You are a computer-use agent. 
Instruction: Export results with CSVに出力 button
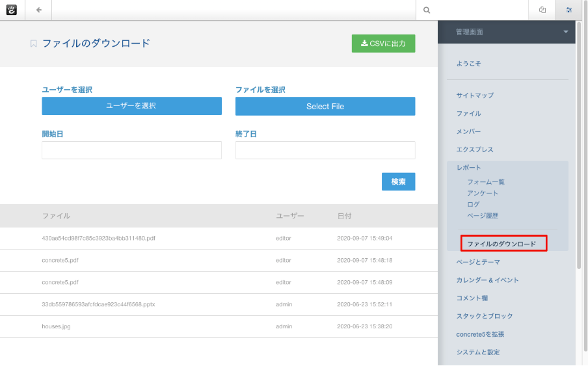point(383,44)
